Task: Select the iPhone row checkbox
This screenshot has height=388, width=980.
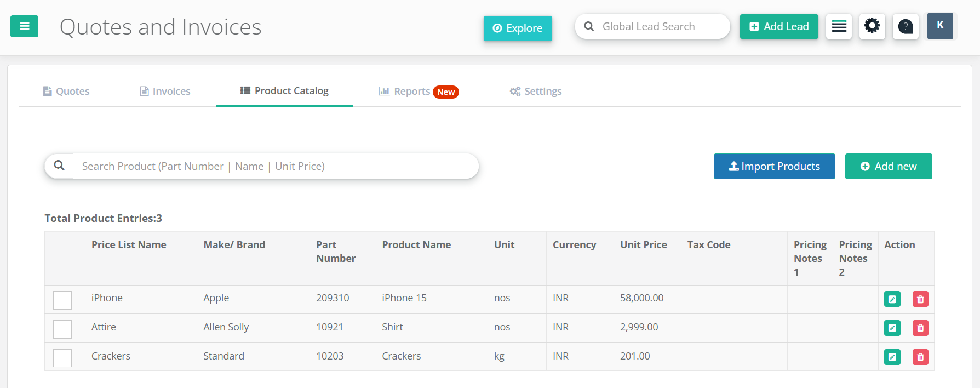Action: [x=62, y=300]
